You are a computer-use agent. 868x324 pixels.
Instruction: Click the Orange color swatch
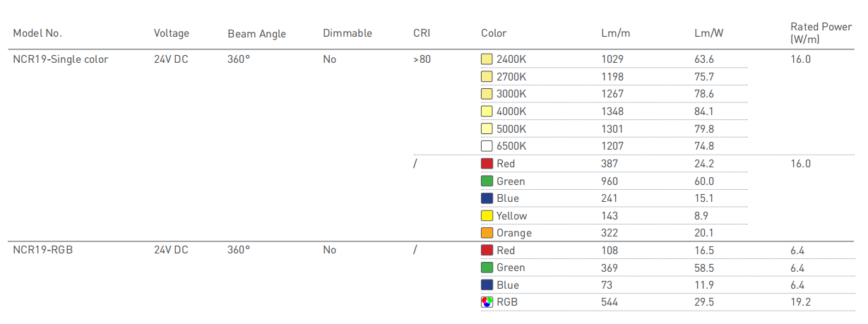point(487,233)
